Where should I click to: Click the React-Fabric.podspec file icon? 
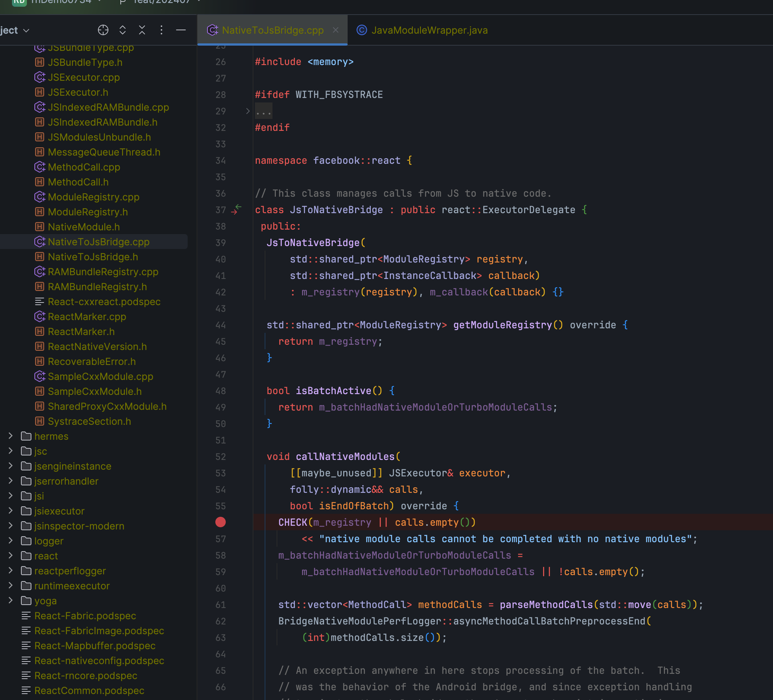(x=26, y=615)
